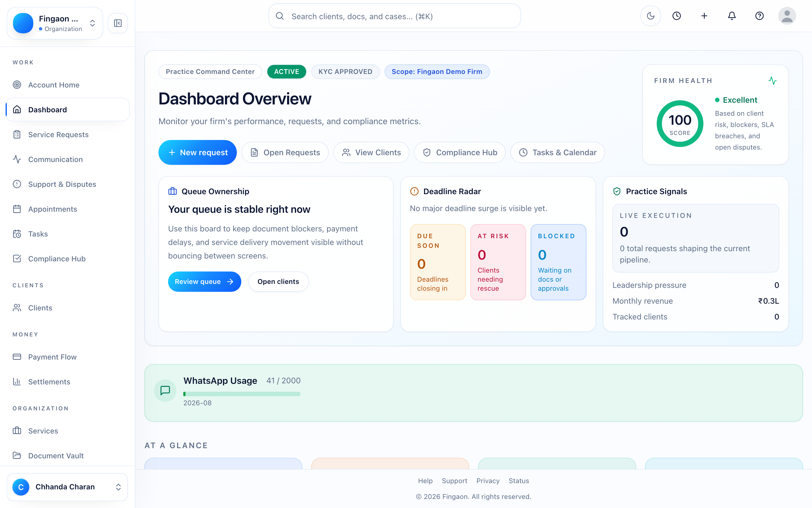Open the Privacy footer link
This screenshot has height=508, width=812.
pos(488,480)
